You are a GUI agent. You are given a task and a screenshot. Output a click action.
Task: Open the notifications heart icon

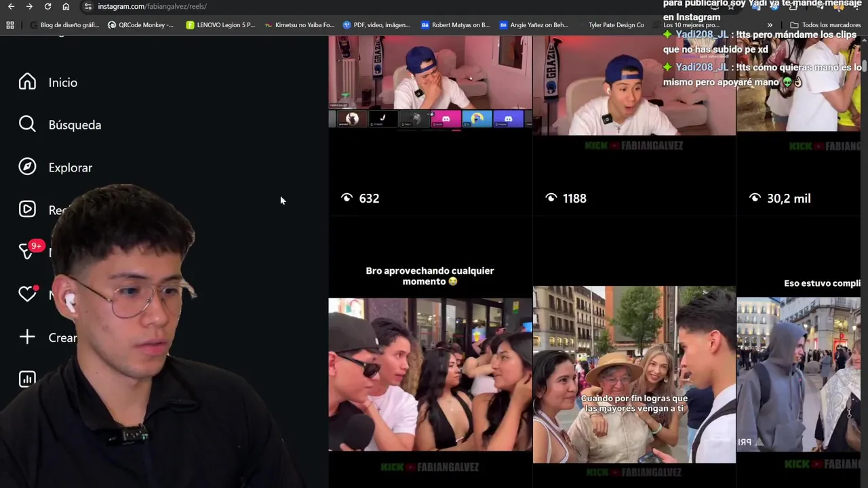pyautogui.click(x=27, y=293)
